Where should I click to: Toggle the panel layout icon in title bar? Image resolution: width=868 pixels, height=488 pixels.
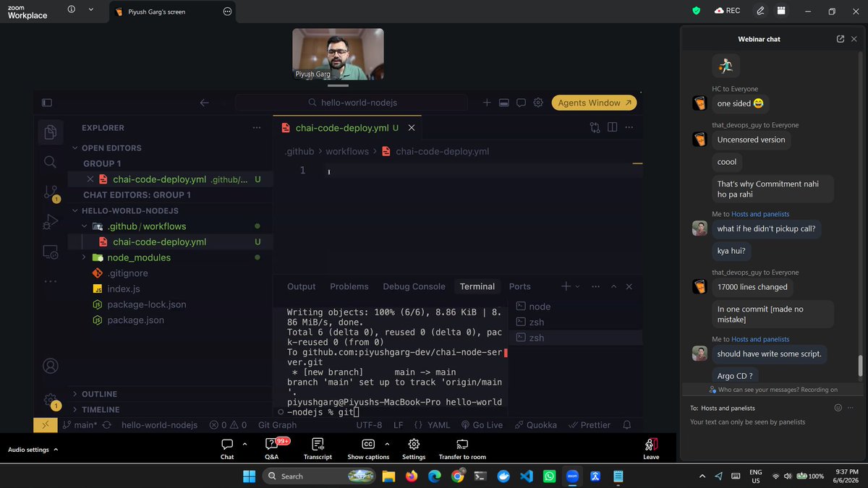click(x=504, y=103)
